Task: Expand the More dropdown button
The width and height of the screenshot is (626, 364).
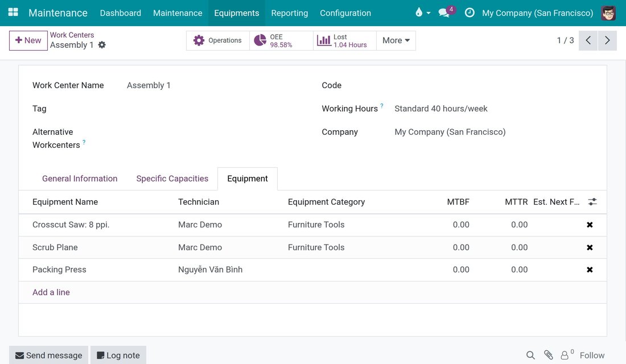Action: coord(396,40)
